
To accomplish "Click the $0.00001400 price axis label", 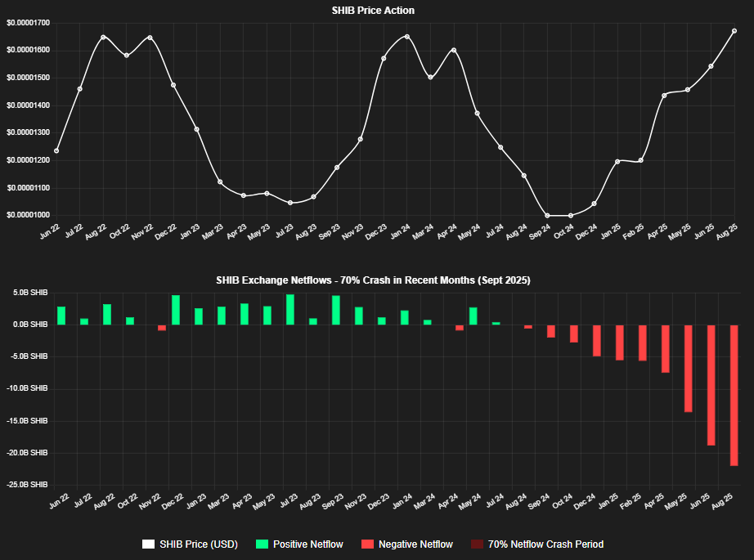I will pos(28,105).
